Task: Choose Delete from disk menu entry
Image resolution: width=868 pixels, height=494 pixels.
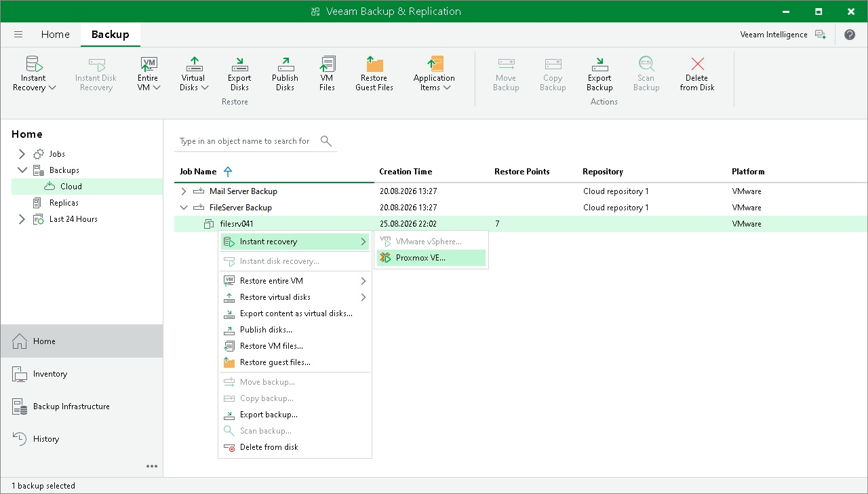Action: [x=295, y=447]
